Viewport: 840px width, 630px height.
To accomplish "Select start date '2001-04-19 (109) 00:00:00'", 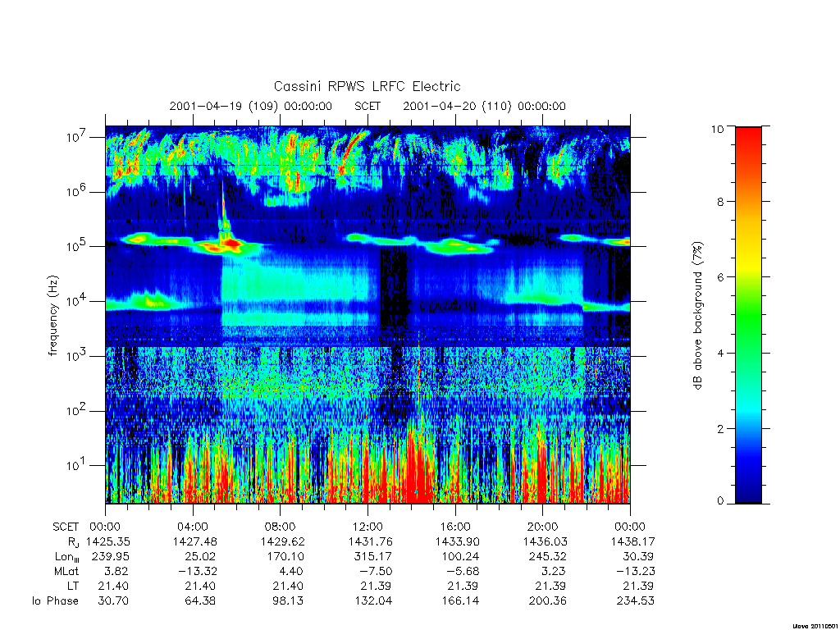I will pos(251,106).
